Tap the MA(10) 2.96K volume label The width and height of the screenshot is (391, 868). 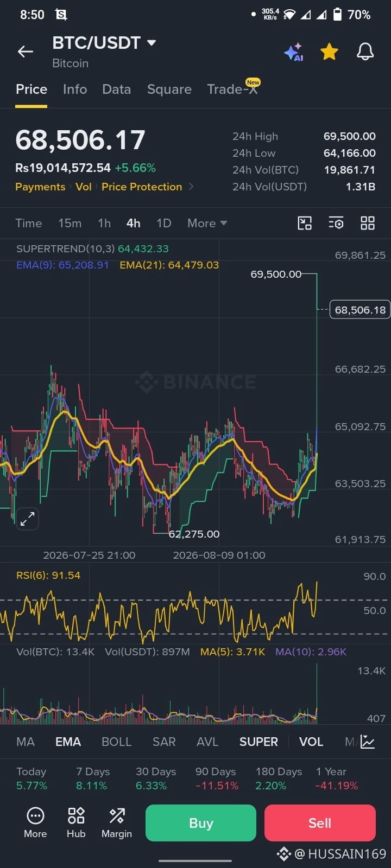point(311,652)
